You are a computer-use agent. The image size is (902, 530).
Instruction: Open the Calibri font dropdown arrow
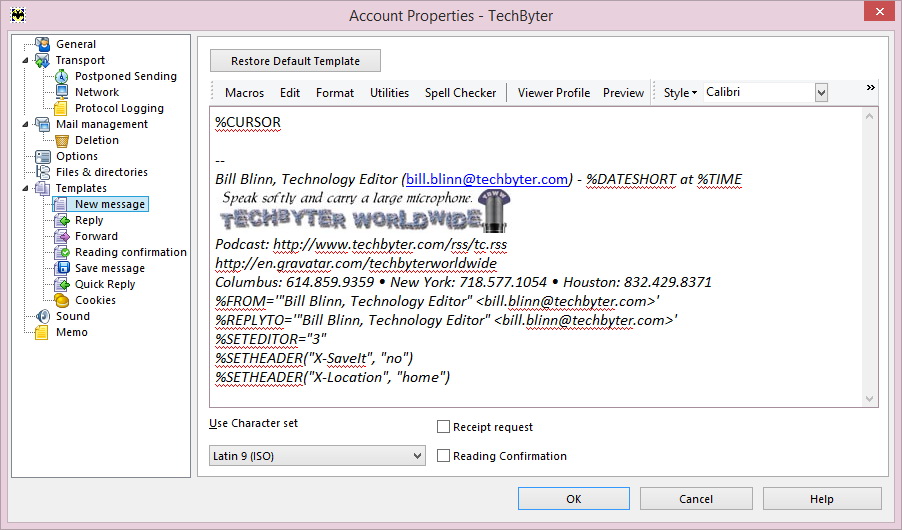(x=821, y=93)
